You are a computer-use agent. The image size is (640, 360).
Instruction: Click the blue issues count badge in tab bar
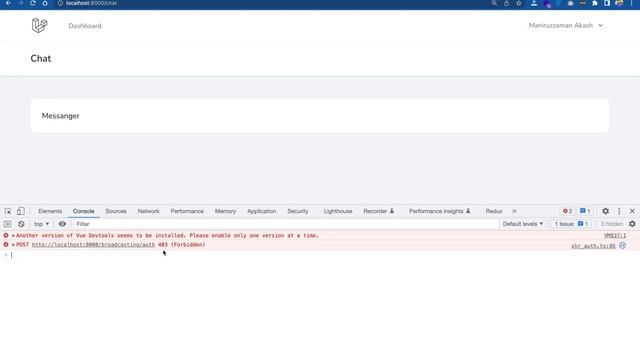coord(585,211)
